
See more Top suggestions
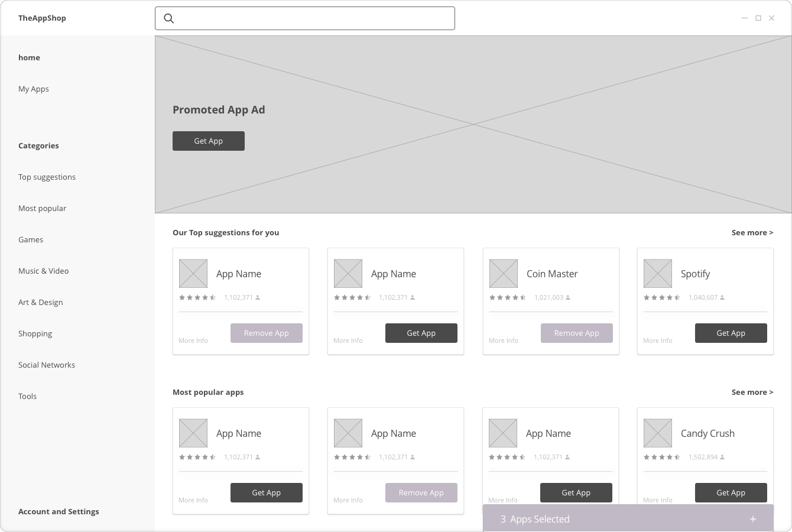(x=752, y=232)
